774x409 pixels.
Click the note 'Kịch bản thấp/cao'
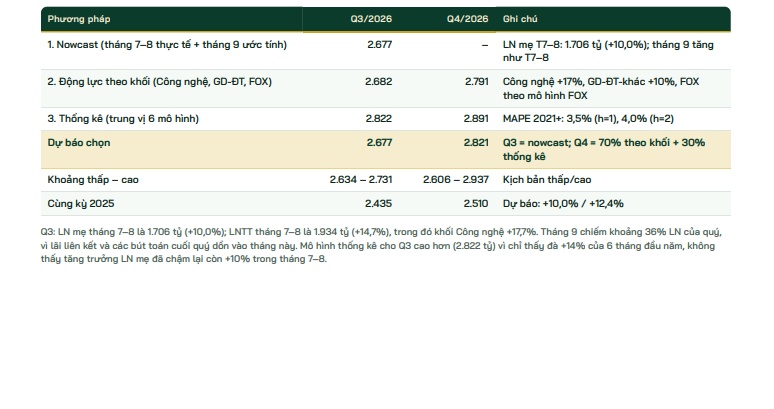pos(547,180)
